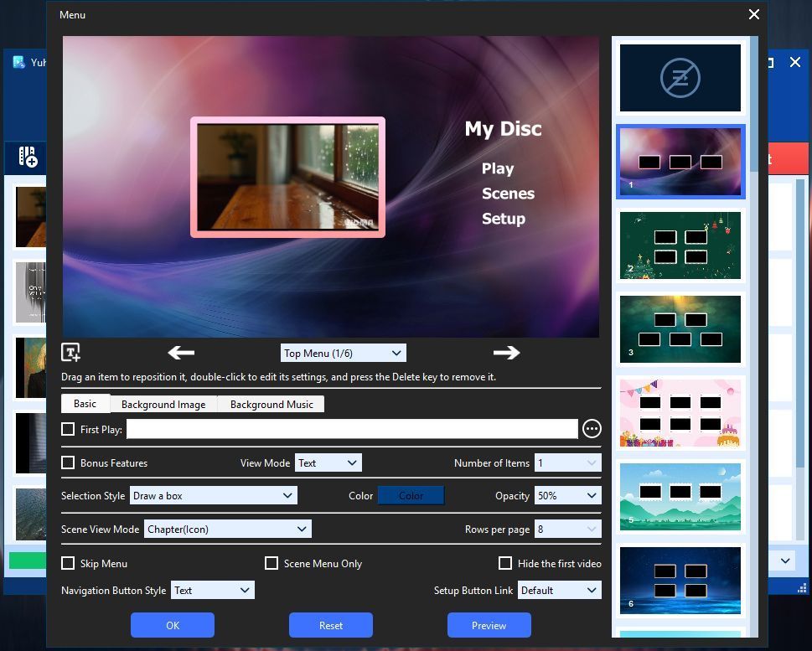812x651 pixels.
Task: Open First Play browse ellipsis button
Action: [x=592, y=429]
